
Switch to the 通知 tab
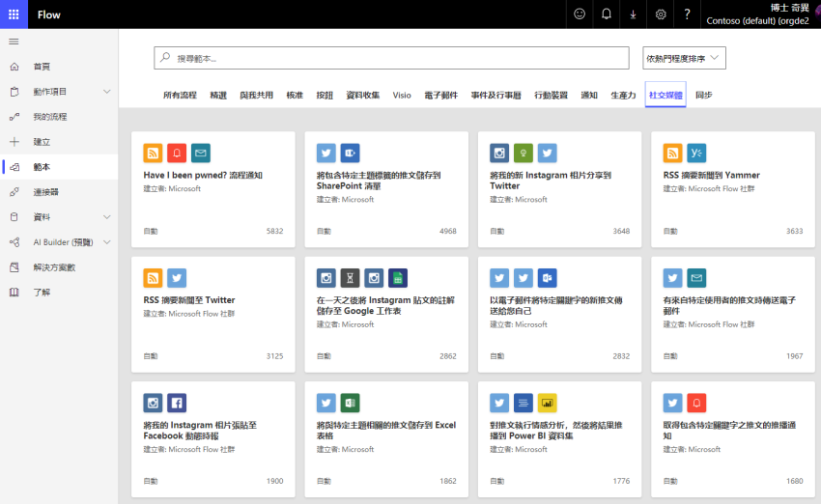[x=589, y=96]
